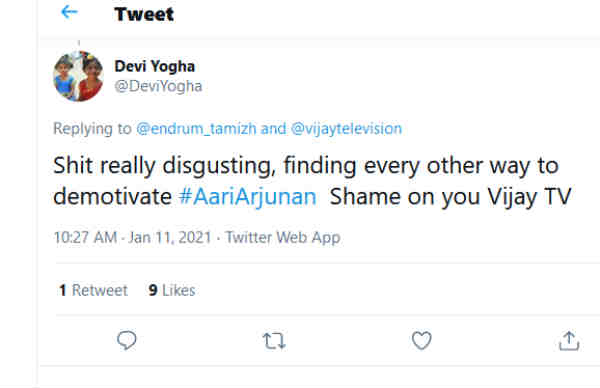
Task: Click the Twitter Web App source label
Action: [x=283, y=238]
